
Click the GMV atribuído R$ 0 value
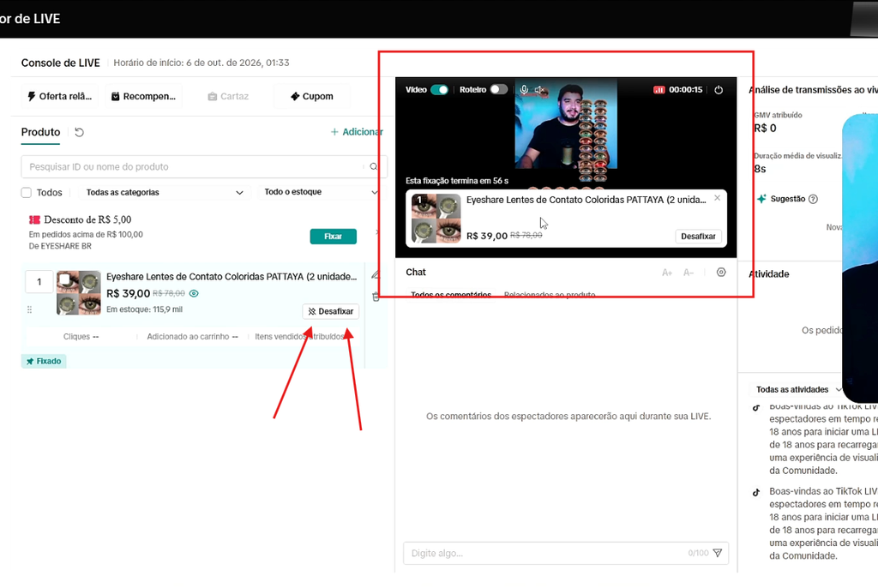click(765, 129)
